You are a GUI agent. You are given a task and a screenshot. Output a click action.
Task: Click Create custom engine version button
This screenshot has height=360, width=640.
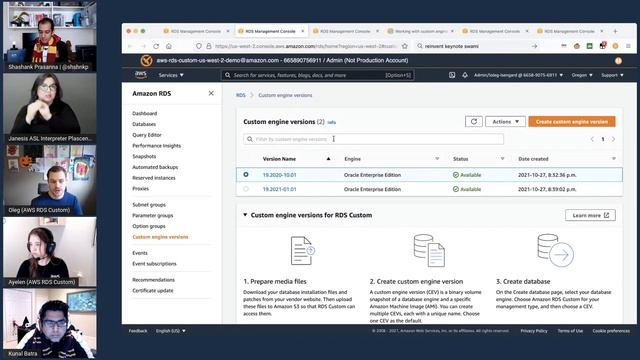coord(572,122)
